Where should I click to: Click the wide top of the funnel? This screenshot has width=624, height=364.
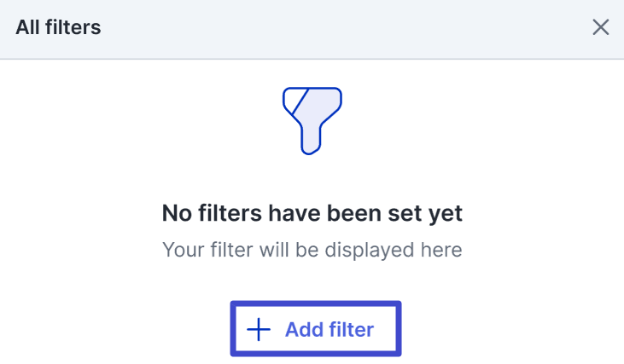(x=312, y=100)
